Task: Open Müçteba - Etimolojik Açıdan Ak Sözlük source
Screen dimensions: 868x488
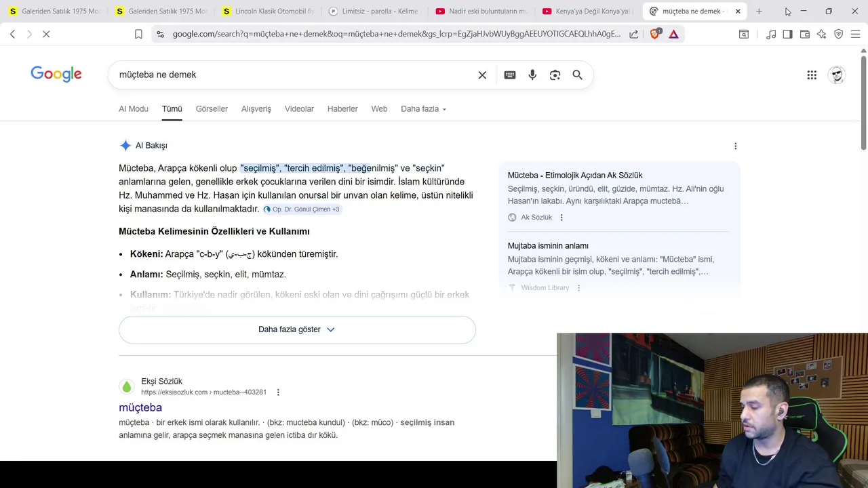Action: tap(575, 176)
